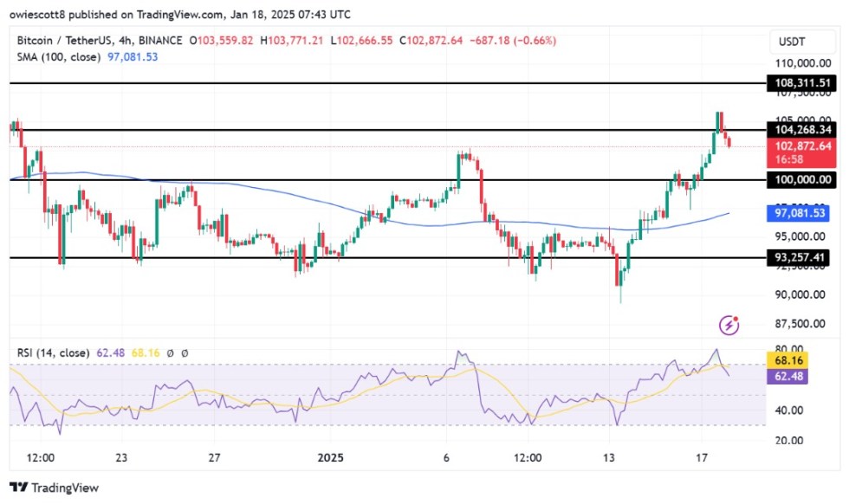Click the purple lightning bolt event icon
The image size is (849, 504).
tap(729, 326)
